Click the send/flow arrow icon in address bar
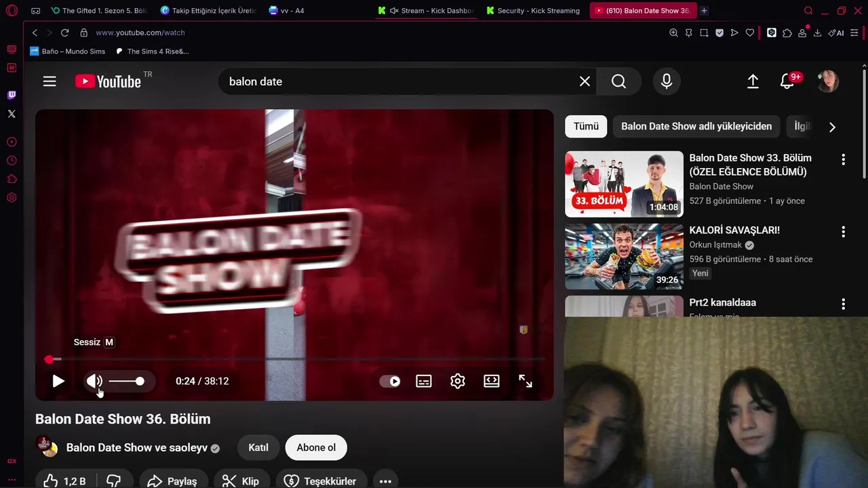 (734, 33)
